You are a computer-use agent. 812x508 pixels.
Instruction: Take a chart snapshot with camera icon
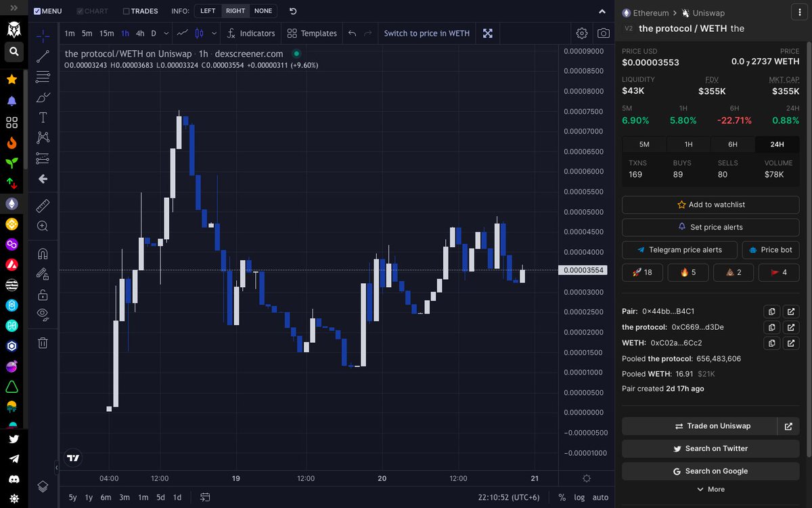point(604,33)
